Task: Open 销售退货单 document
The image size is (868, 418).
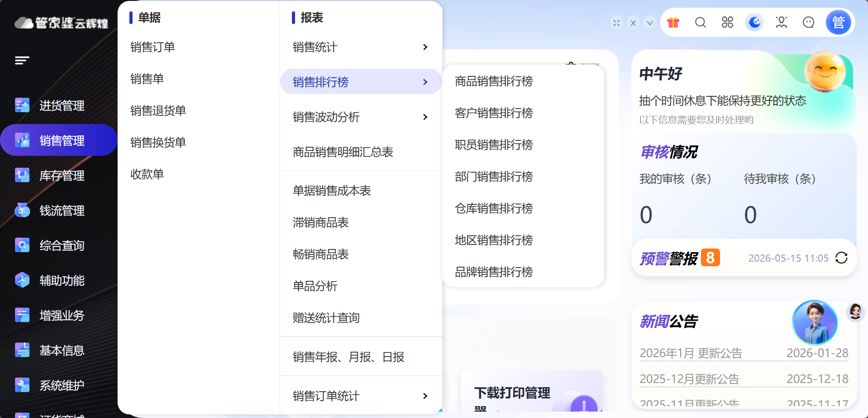Action: coord(158,111)
